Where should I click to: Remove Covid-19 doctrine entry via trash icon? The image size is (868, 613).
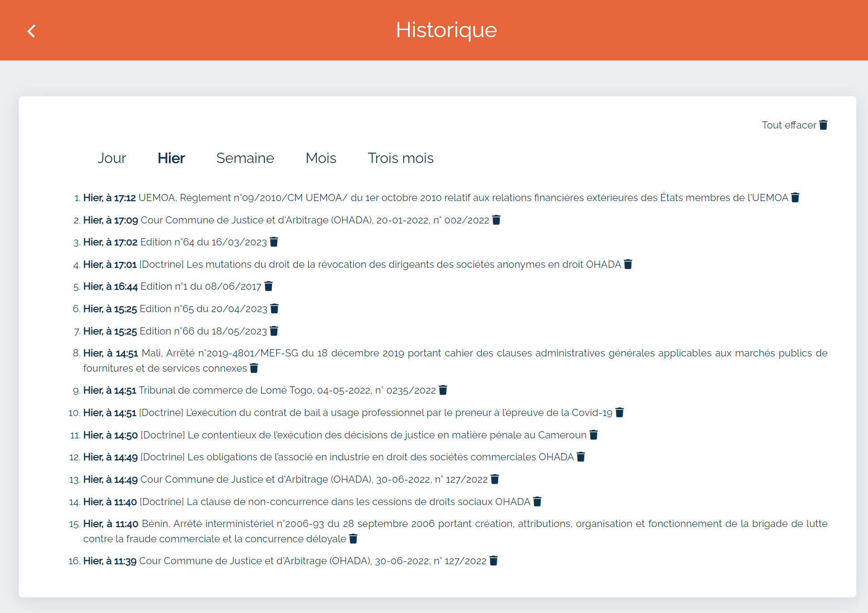pos(619,412)
